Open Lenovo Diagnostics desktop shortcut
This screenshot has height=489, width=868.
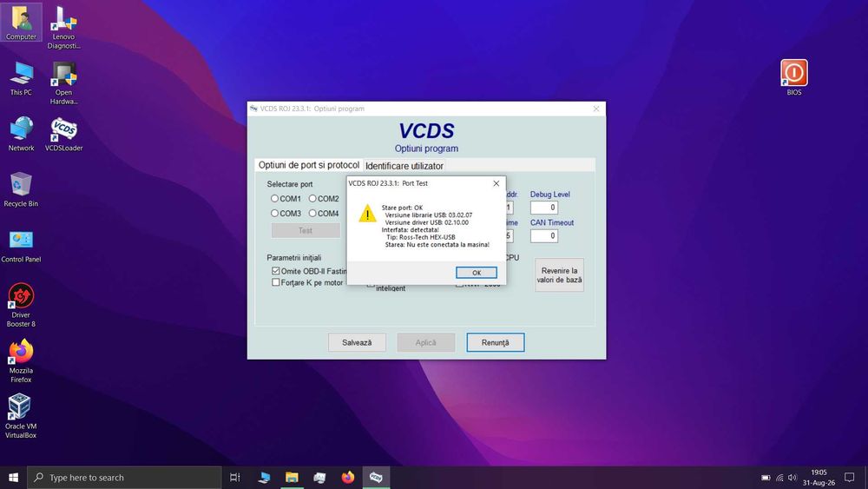point(63,28)
